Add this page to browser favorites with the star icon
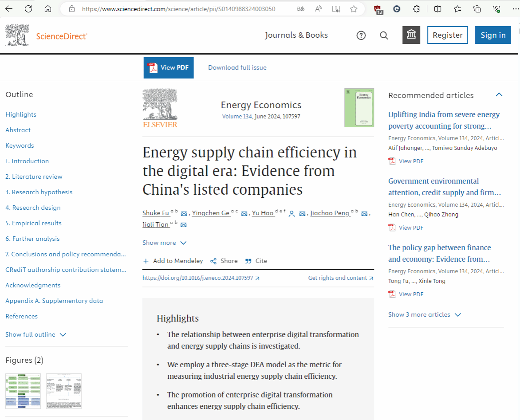Viewport: 520px width, 420px height. (354, 9)
